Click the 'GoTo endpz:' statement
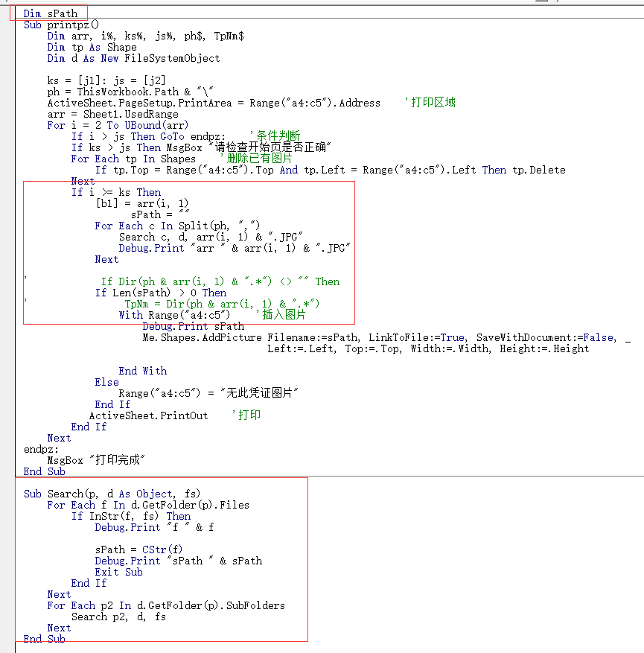Viewport: 644px width, 653px height. (x=193, y=136)
